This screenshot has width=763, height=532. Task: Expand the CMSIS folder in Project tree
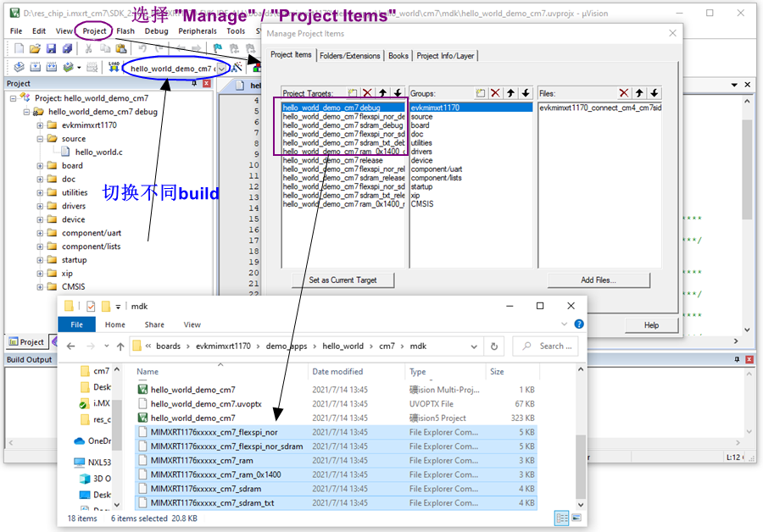pyautogui.click(x=40, y=287)
